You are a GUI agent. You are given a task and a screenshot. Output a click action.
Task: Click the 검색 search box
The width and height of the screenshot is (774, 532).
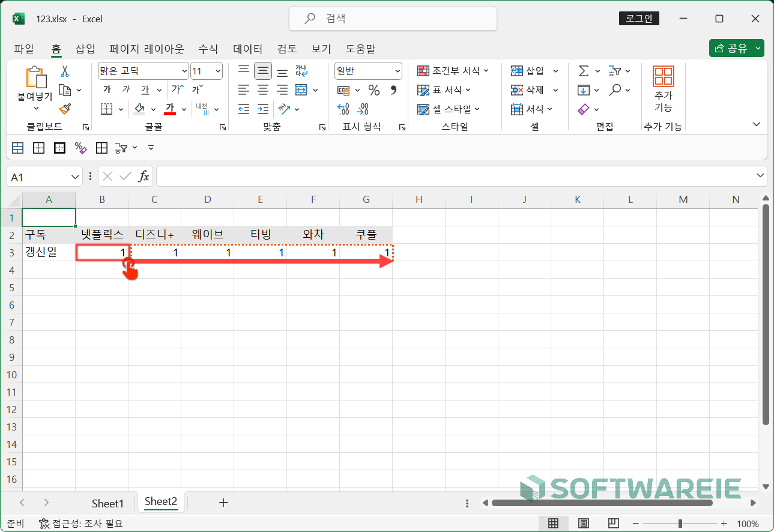pos(393,19)
